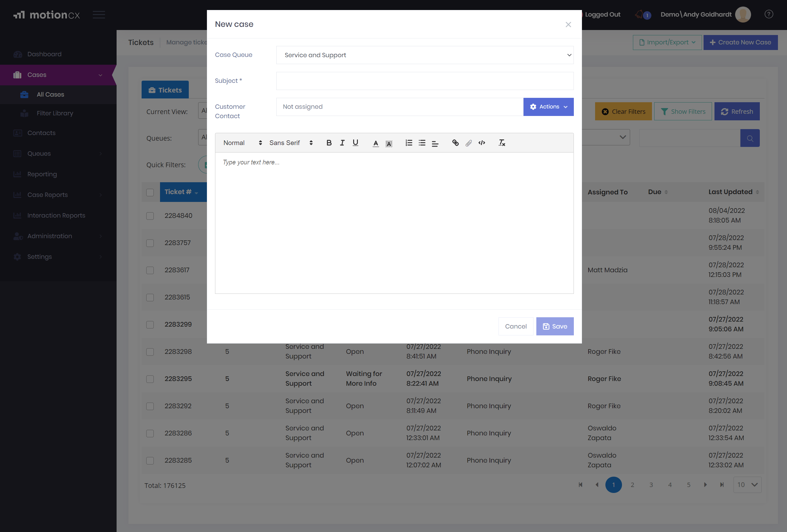787x532 pixels.
Task: Select checkbox for ticket 2283298
Action: pyautogui.click(x=150, y=352)
